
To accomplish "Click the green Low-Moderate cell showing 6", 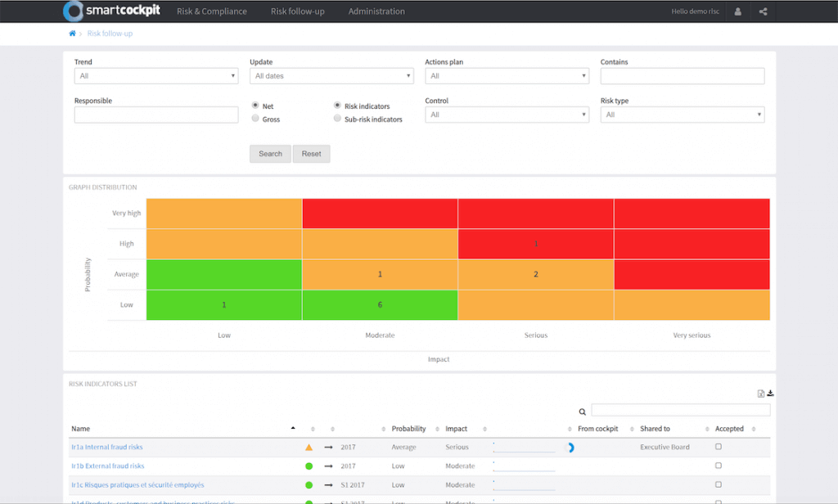I will 380,305.
